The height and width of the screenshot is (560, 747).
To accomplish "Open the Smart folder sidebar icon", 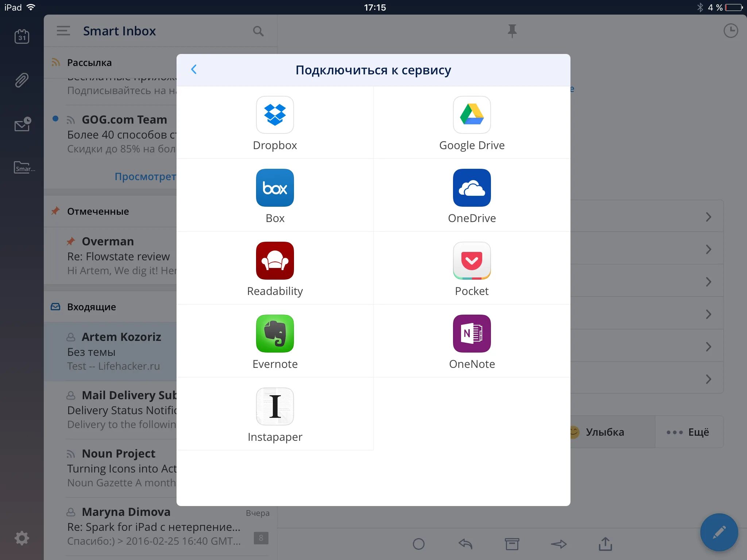I will tap(24, 168).
